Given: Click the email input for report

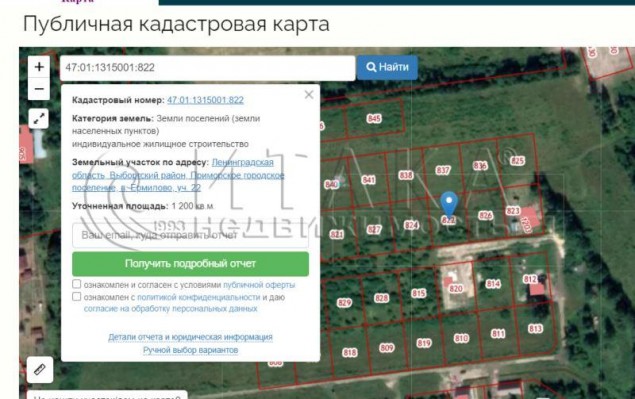Looking at the screenshot, I should (x=190, y=235).
